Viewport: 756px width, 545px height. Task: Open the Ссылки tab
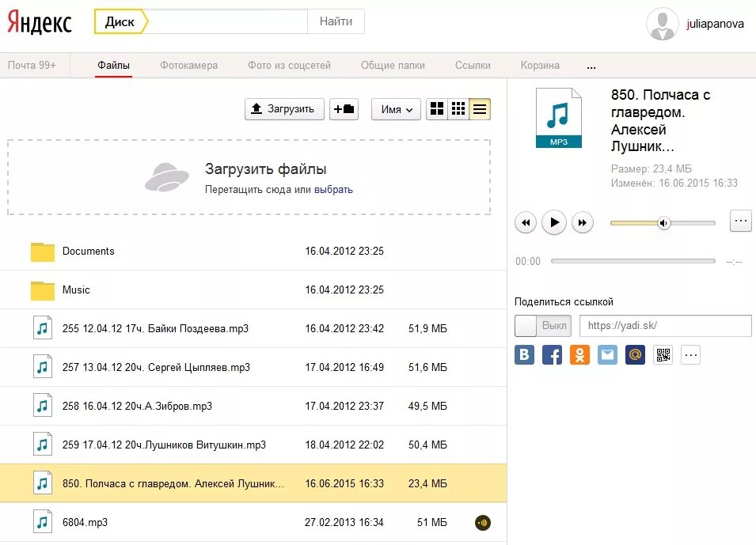(x=473, y=65)
